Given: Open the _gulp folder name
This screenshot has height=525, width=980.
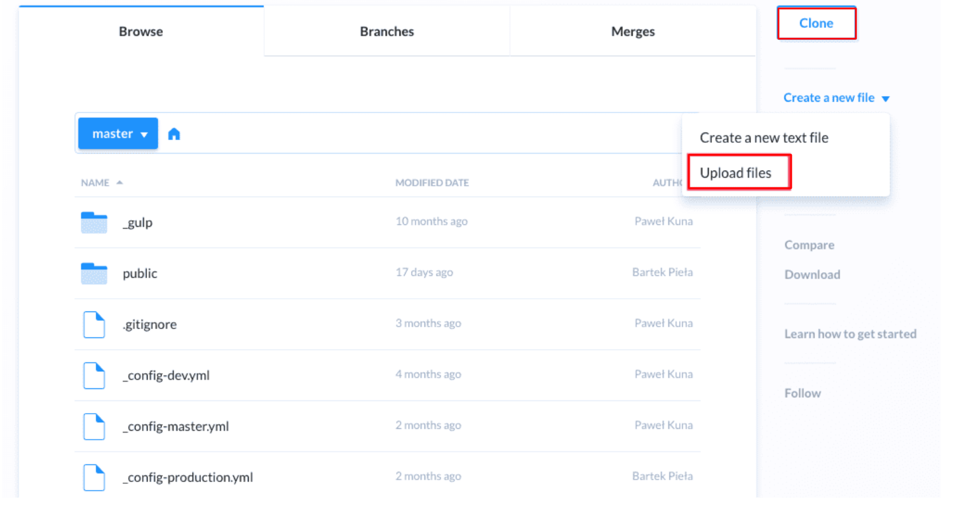Looking at the screenshot, I should 137,223.
